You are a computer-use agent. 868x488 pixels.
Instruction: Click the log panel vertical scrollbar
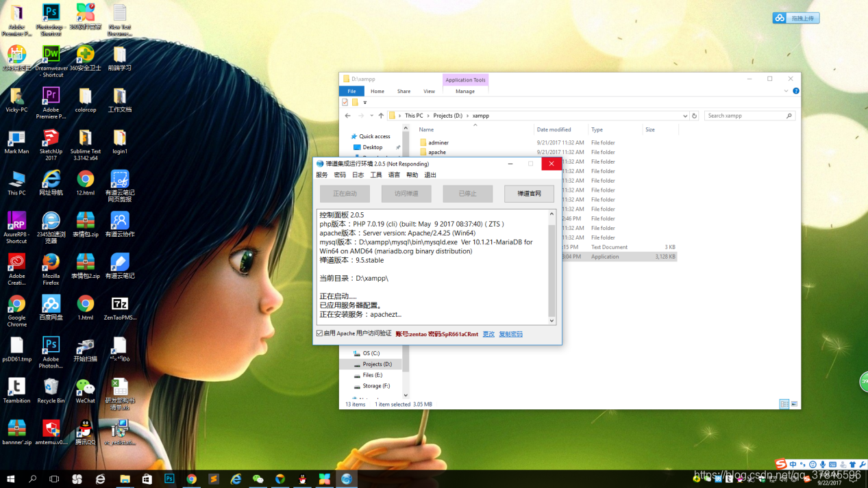click(x=551, y=268)
